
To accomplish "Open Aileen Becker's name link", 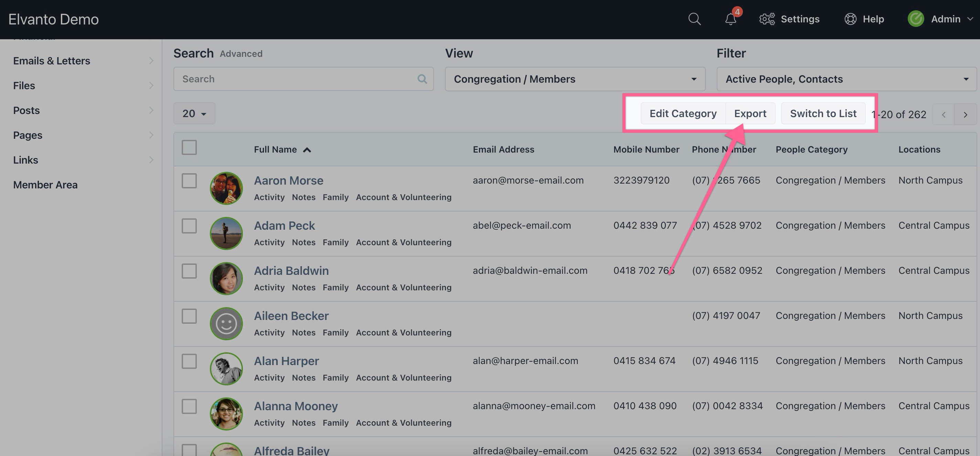I will point(291,315).
